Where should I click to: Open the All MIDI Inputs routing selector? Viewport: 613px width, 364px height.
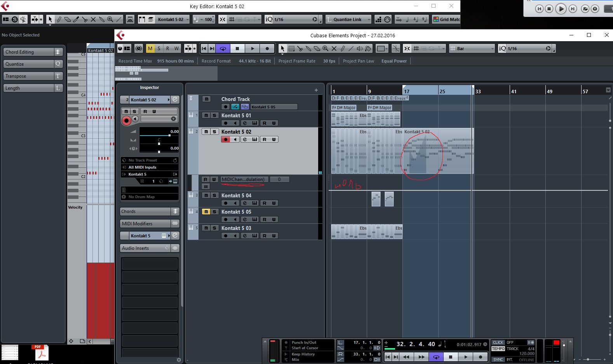pyautogui.click(x=150, y=167)
